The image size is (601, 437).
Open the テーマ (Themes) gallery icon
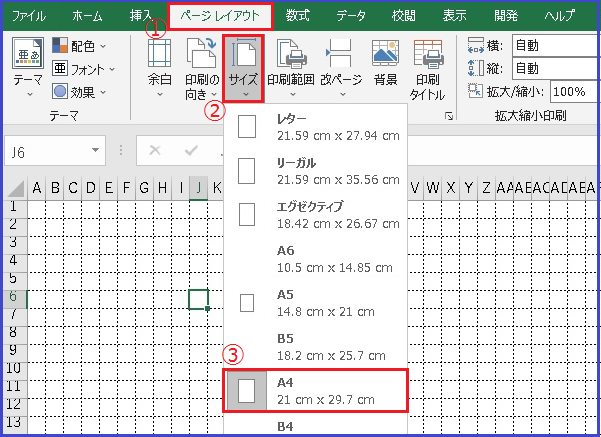click(x=28, y=54)
